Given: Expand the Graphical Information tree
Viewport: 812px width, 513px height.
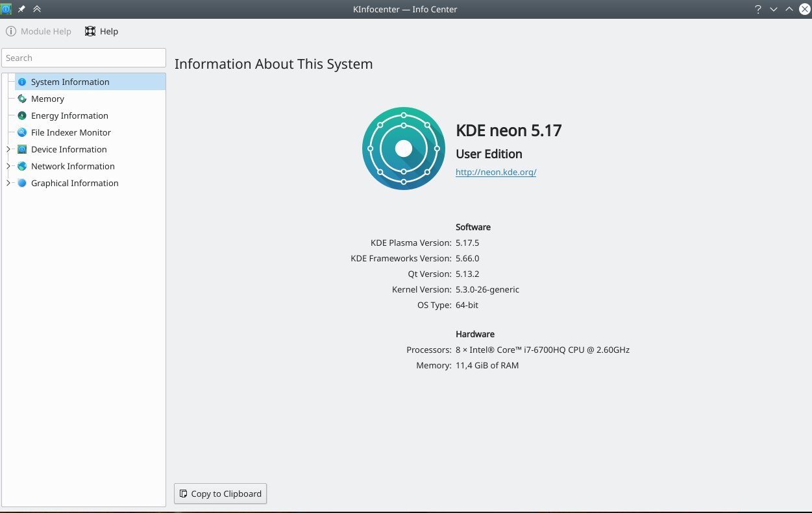Looking at the screenshot, I should pos(8,183).
